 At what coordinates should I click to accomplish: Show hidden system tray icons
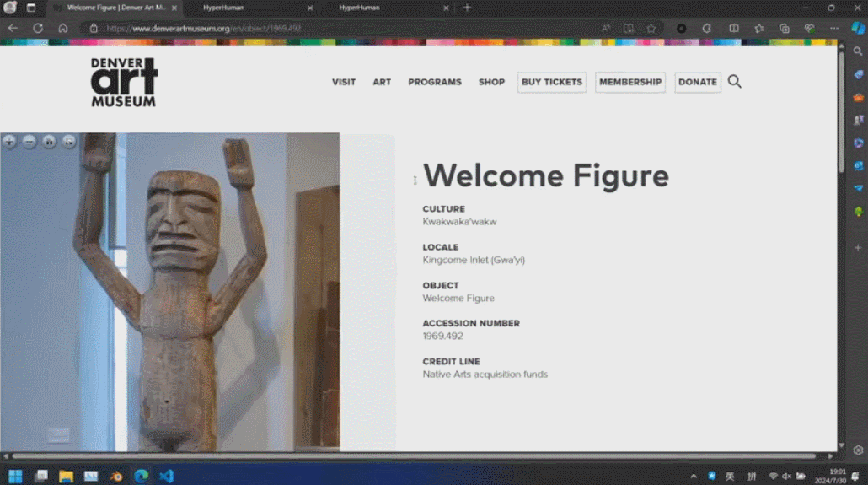coord(693,476)
